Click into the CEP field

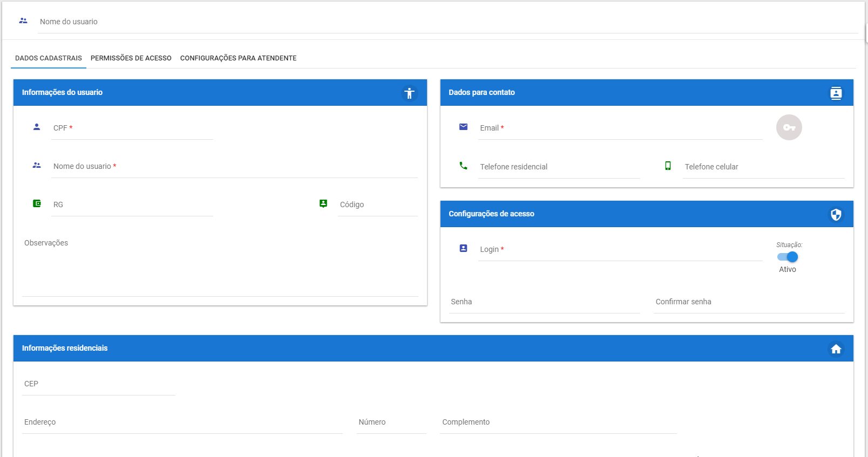tap(99, 384)
